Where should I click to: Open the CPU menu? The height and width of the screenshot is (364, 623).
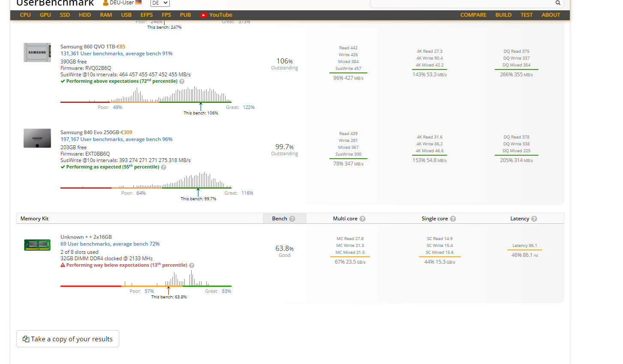(x=25, y=15)
